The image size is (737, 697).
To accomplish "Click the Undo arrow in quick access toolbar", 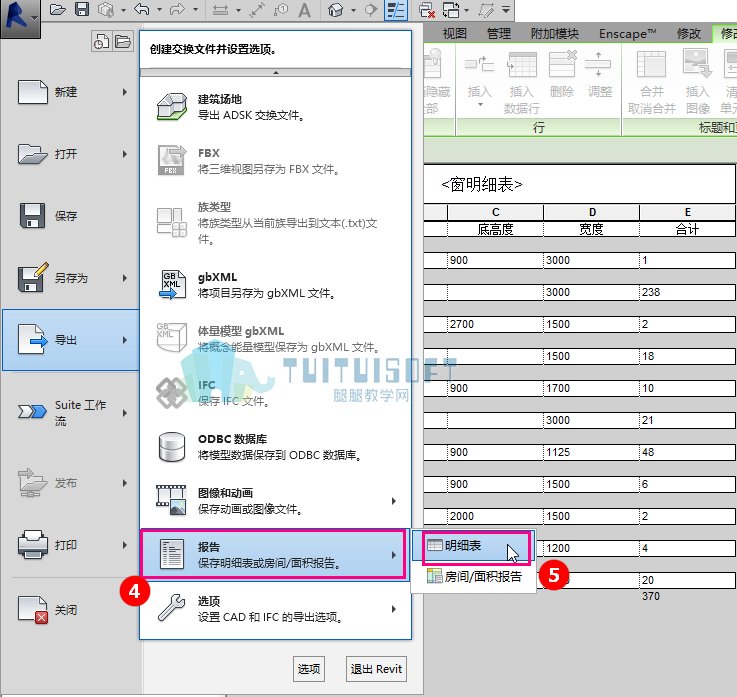I will 141,9.
